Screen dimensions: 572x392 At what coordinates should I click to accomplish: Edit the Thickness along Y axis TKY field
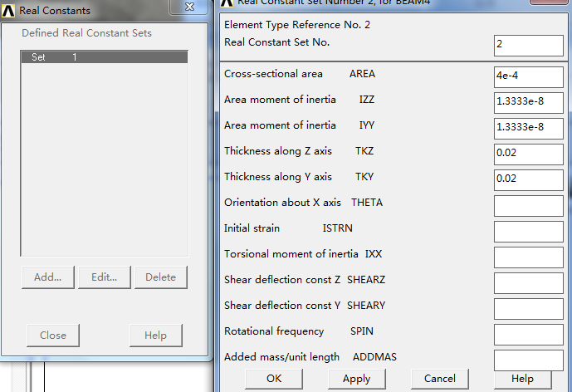(529, 180)
